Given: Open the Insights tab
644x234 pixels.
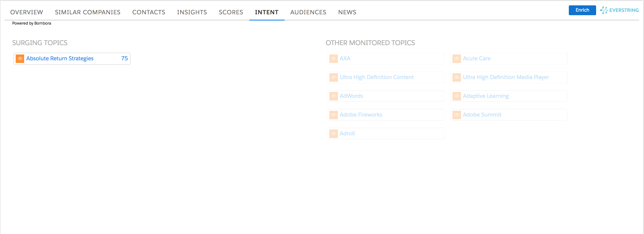Looking at the screenshot, I should coord(192,12).
